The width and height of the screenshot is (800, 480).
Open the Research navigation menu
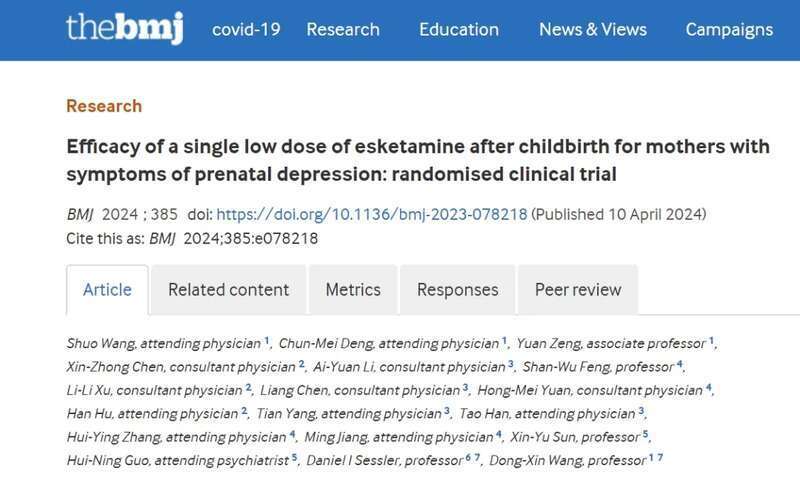pyautogui.click(x=343, y=30)
